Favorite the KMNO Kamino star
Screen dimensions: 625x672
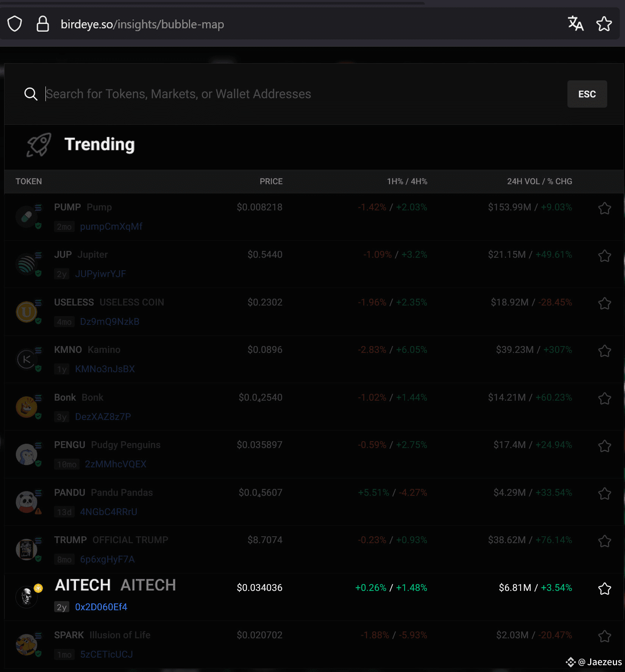(x=605, y=351)
